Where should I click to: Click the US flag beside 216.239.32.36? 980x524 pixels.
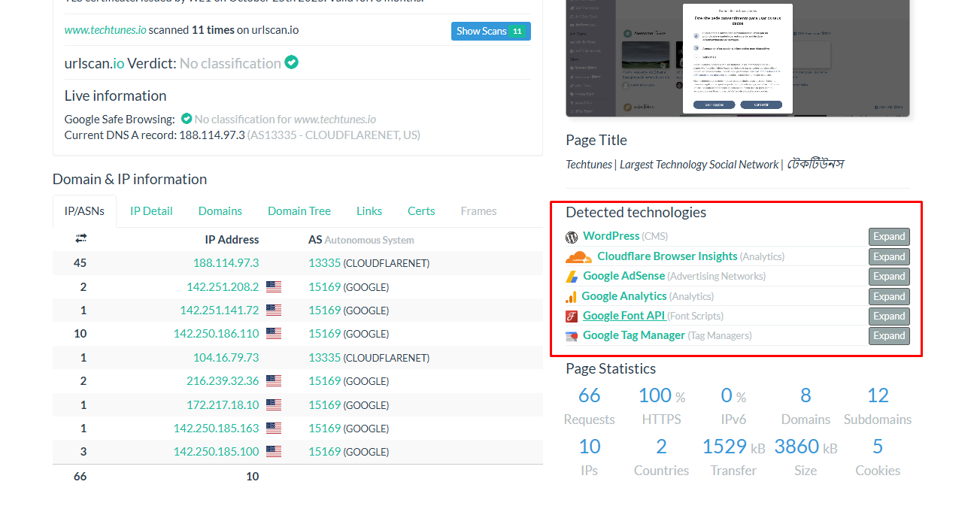tap(274, 380)
